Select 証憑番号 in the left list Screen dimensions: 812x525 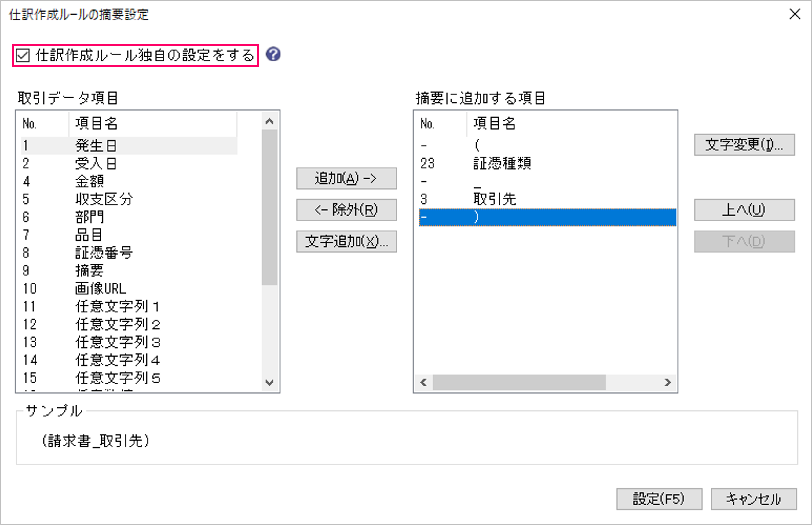[104, 253]
